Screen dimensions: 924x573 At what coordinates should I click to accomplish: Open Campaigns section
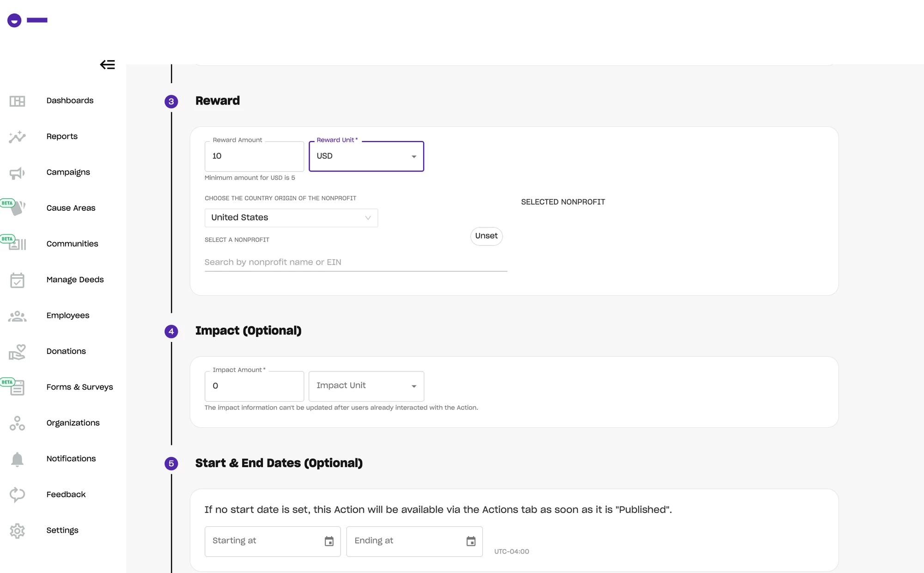tap(68, 172)
